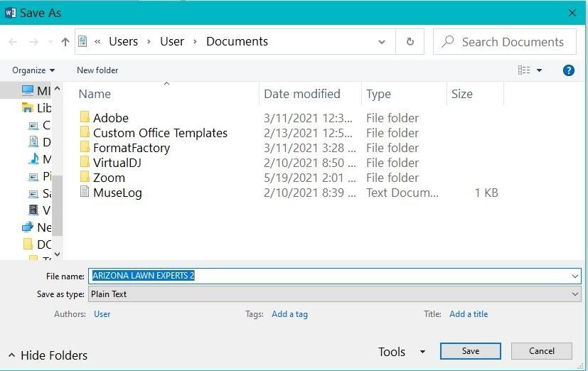Viewport: 588px width, 371px height.
Task: Sort files by the Date modified column
Action: [302, 94]
